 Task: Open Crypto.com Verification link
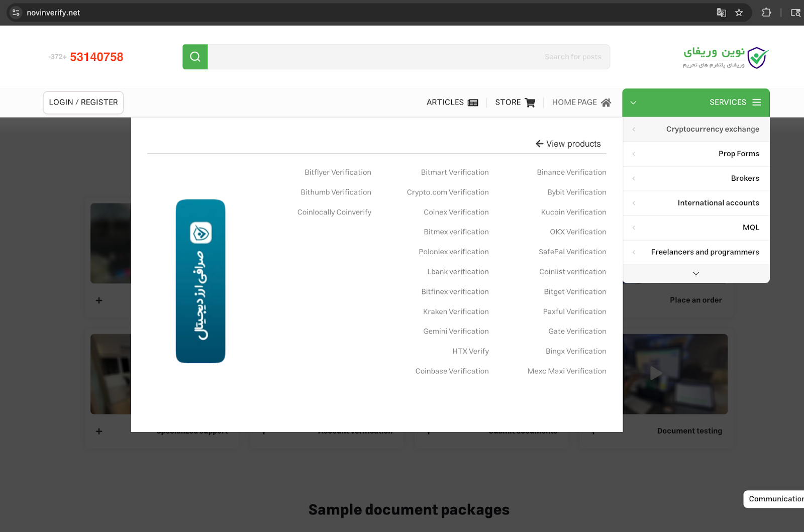click(448, 192)
